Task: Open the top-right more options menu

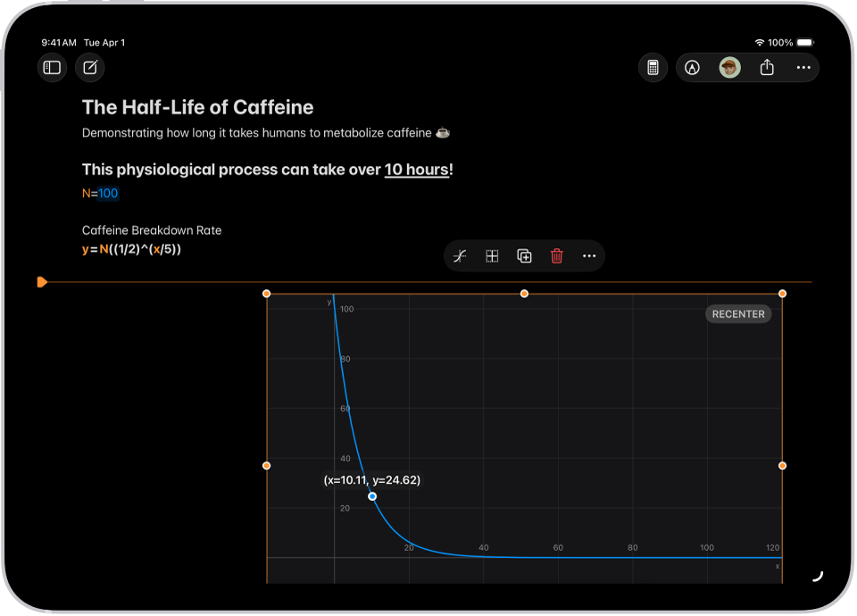Action: click(803, 68)
